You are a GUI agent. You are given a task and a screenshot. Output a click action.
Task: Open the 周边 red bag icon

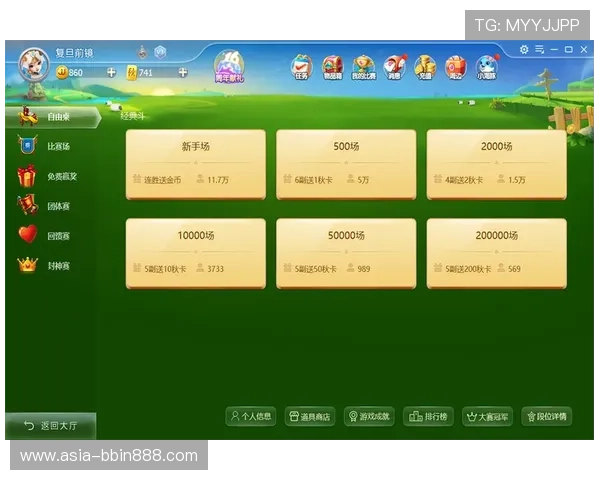pyautogui.click(x=455, y=66)
